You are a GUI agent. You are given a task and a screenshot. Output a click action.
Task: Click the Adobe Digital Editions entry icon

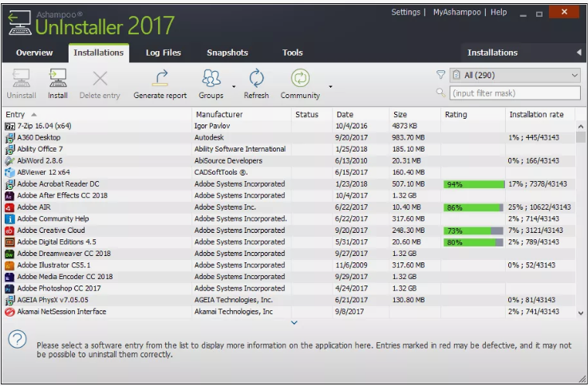point(10,242)
